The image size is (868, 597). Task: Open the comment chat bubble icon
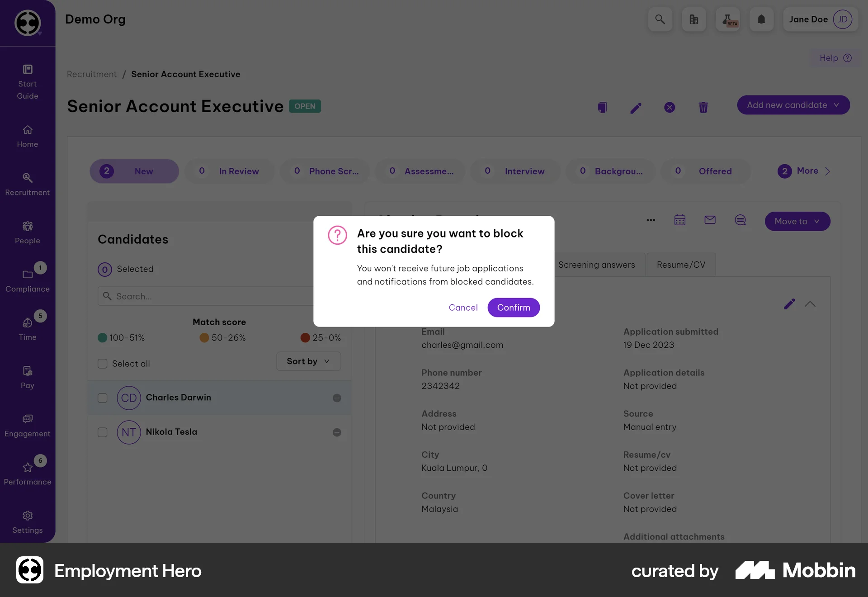pos(740,220)
